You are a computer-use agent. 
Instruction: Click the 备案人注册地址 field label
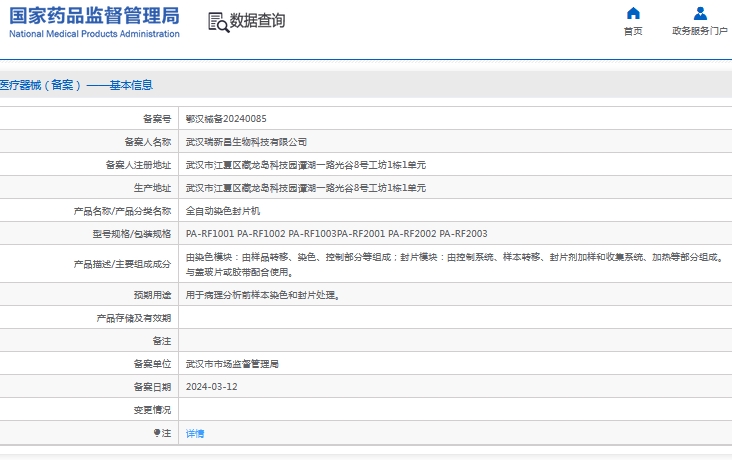coord(138,165)
